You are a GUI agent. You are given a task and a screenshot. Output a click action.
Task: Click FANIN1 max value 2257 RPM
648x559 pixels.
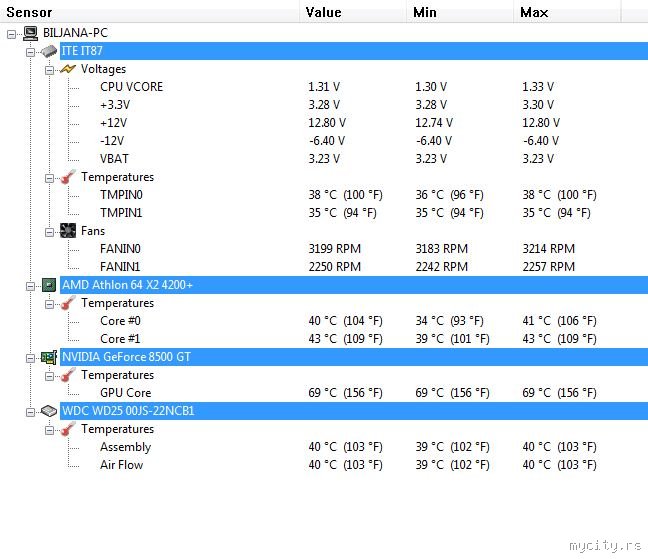pos(549,266)
